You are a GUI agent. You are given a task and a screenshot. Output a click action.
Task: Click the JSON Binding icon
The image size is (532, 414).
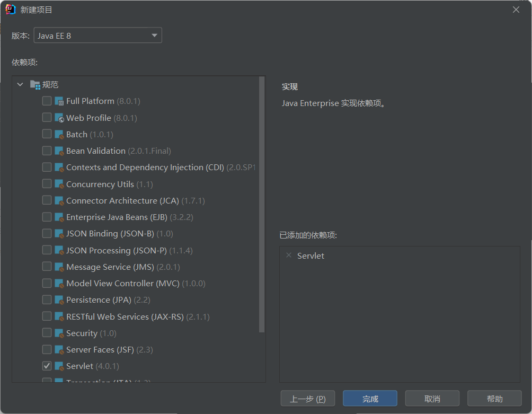click(59, 233)
